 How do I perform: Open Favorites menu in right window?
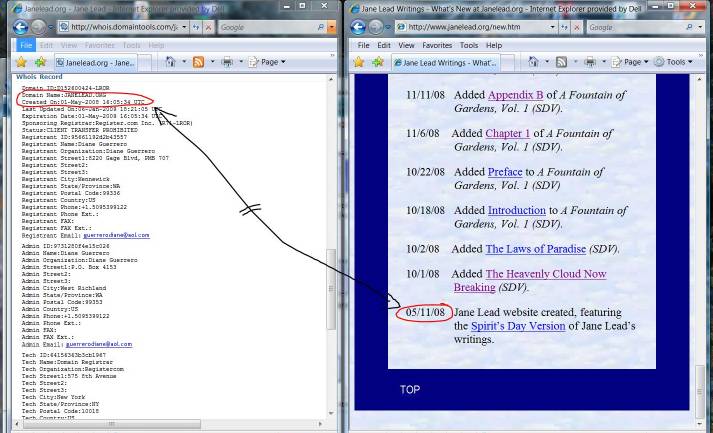437,45
